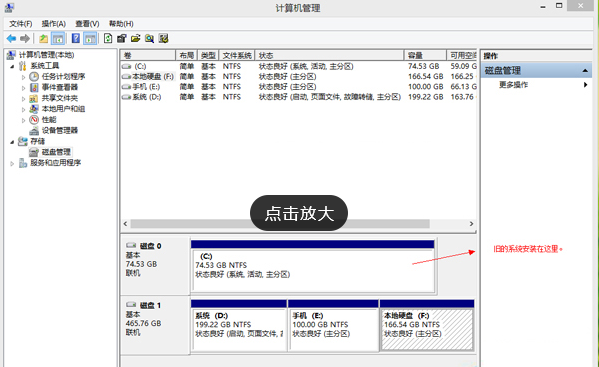Sort by the 布局 column header
This screenshot has width=599, height=367.
point(186,55)
